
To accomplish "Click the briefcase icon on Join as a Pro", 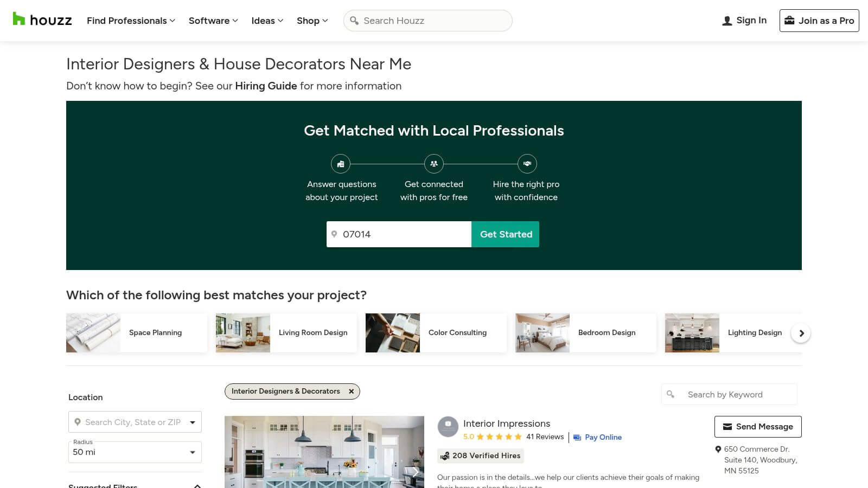I will 789,21.
